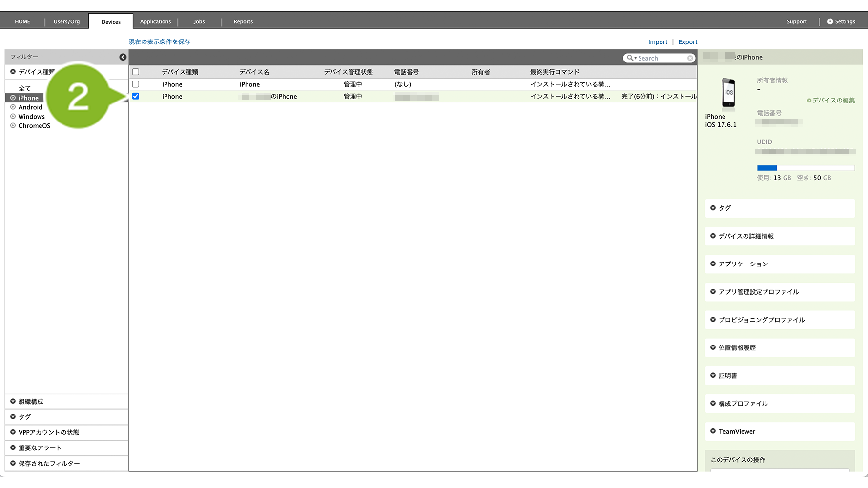Uncheck the second iPhone row checkbox
The height and width of the screenshot is (488, 868).
coord(136,96)
